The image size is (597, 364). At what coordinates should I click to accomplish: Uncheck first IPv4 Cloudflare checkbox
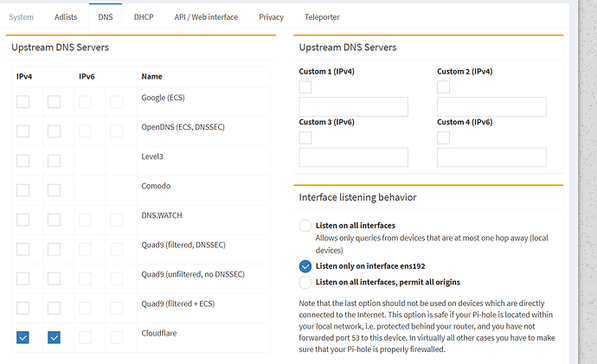coord(23,337)
